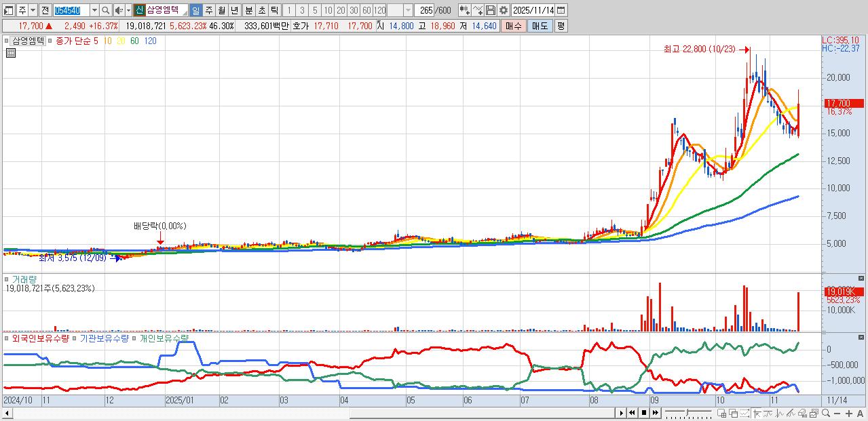Click the volume panel collapse box at right

point(862,279)
